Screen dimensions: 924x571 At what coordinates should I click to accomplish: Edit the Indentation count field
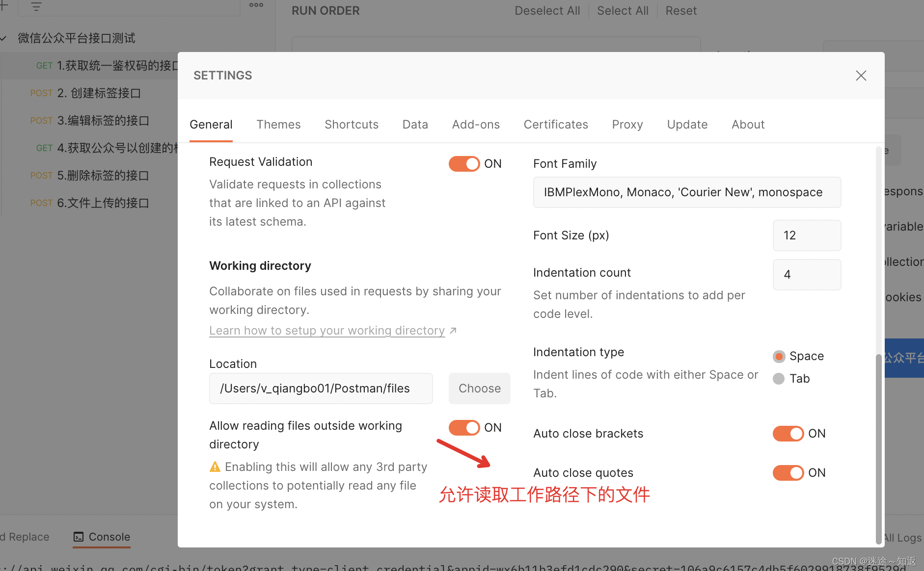[x=807, y=275]
